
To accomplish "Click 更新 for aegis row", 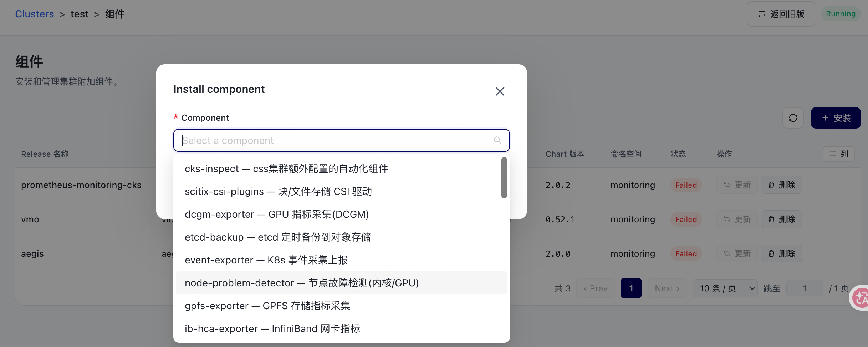I will coord(737,253).
